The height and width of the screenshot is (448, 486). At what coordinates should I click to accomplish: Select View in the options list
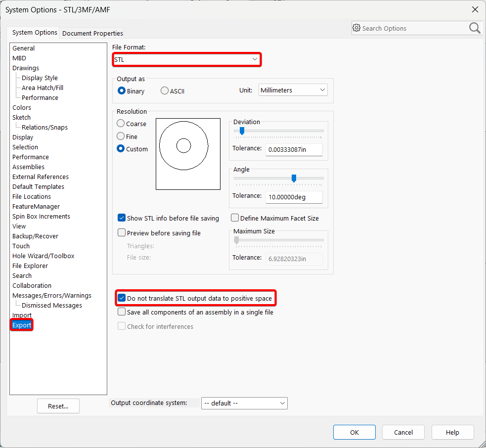19,226
